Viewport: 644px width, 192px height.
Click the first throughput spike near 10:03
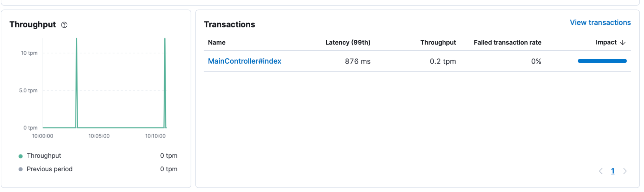[77, 83]
